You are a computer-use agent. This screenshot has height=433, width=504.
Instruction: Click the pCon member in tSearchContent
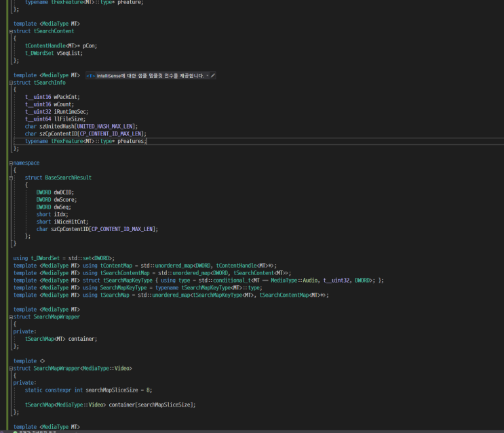tap(89, 46)
